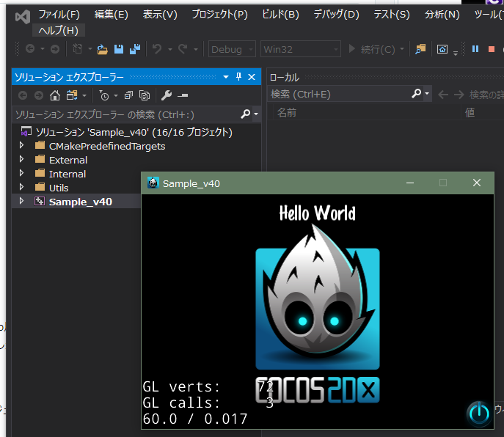Close the Solution Explorer panel

tap(252, 77)
